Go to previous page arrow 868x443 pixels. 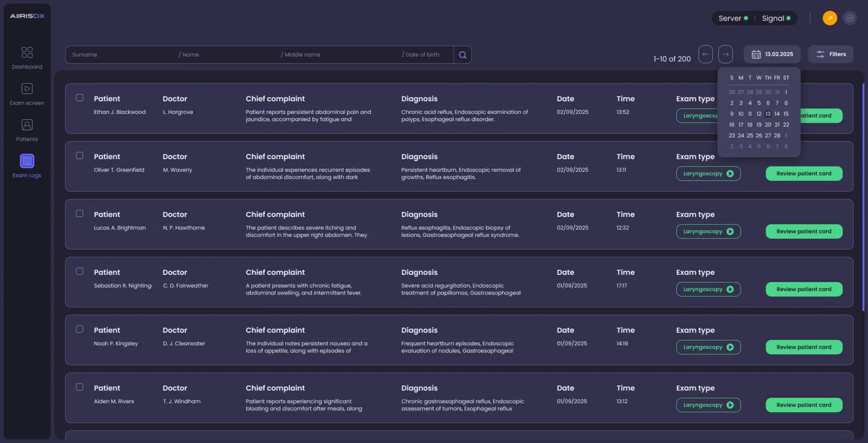(705, 54)
